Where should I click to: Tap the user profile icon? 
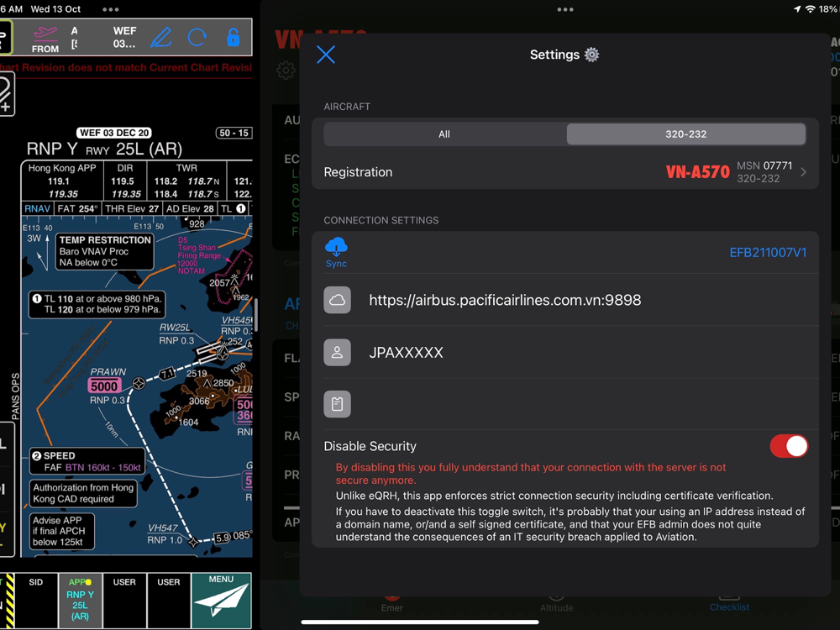337,353
